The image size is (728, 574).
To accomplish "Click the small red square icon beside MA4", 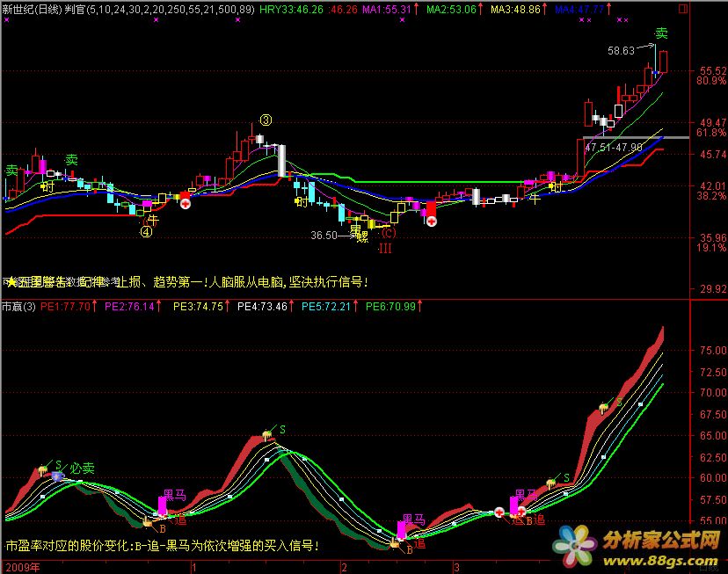I will (682, 9).
